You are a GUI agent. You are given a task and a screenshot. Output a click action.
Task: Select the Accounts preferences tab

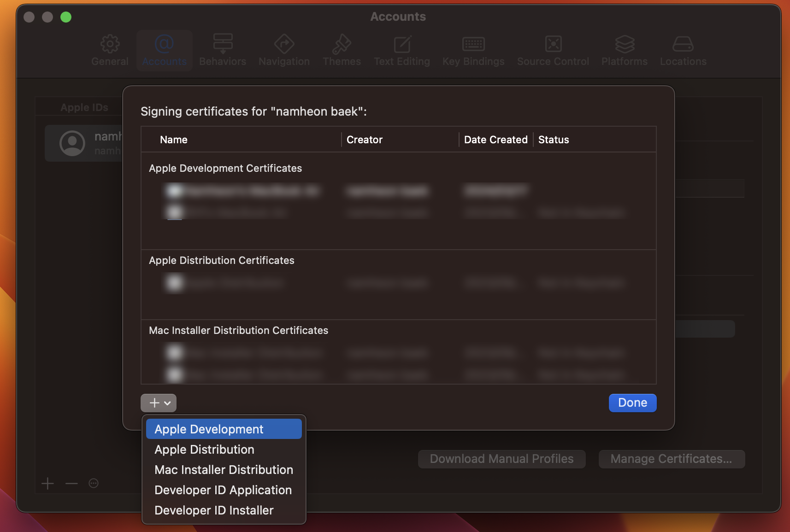click(x=164, y=50)
